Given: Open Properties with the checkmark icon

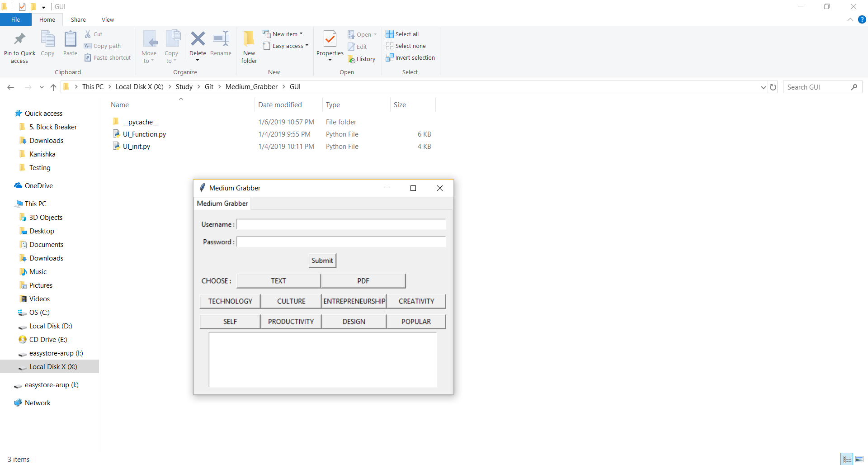Looking at the screenshot, I should 330,39.
